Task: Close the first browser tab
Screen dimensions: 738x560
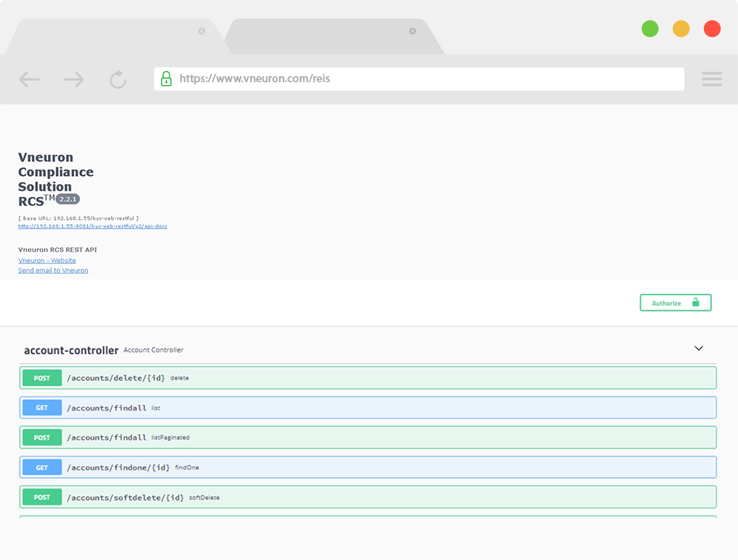Action: pos(201,31)
